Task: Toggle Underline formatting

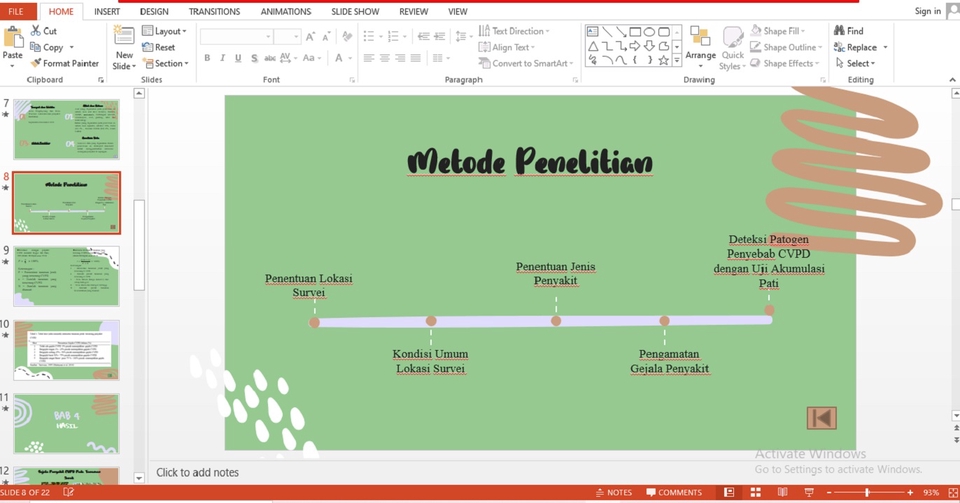Action: (238, 58)
